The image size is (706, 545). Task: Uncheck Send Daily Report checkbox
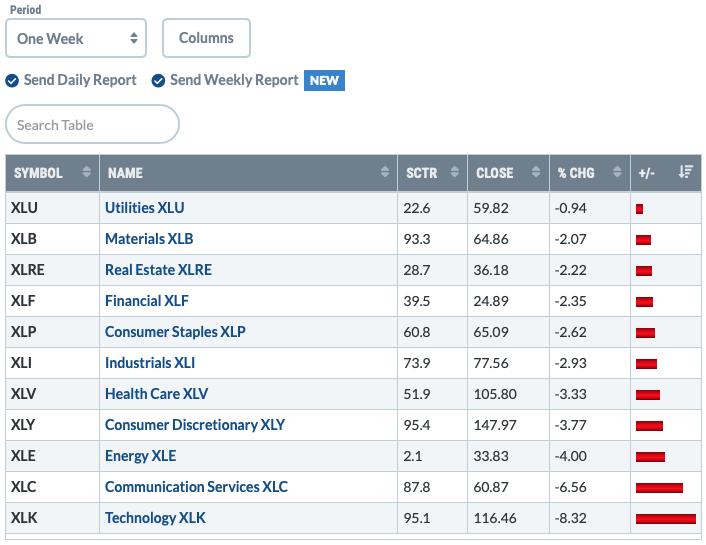tap(12, 81)
